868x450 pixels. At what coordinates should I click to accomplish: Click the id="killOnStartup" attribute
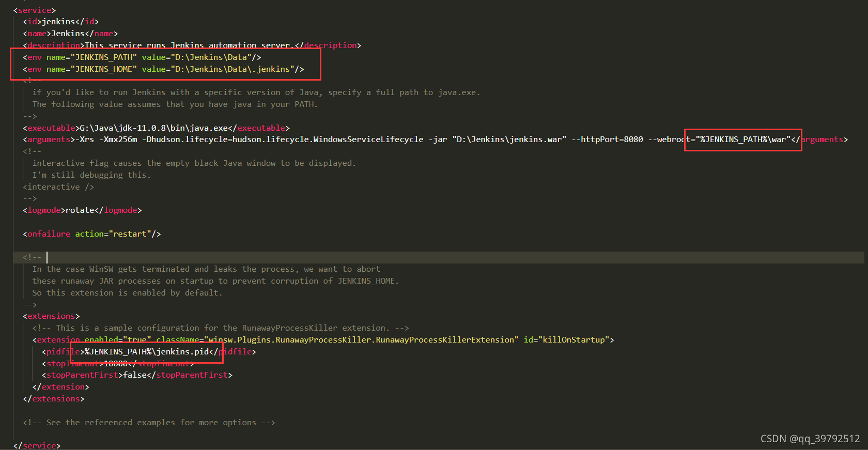click(567, 340)
